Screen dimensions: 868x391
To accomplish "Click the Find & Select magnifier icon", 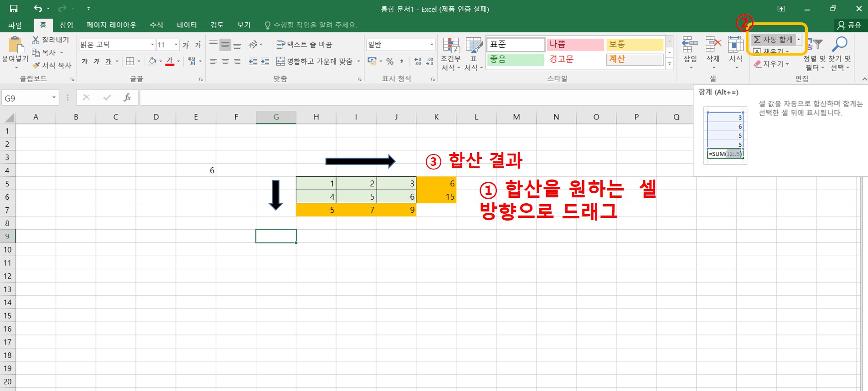I will pos(839,45).
